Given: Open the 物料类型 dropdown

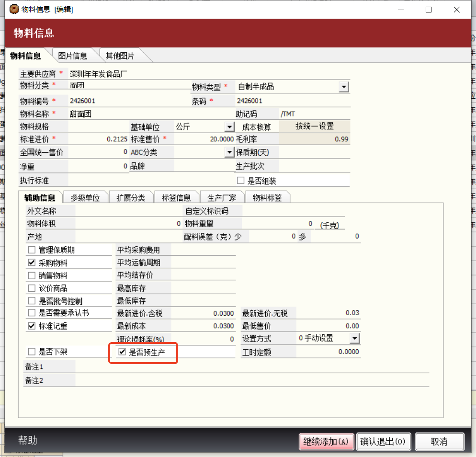Looking at the screenshot, I should pos(344,87).
